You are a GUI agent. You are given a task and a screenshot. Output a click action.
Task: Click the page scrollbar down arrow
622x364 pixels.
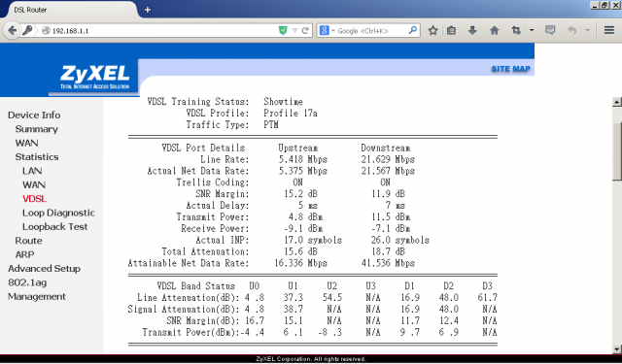pos(616,348)
